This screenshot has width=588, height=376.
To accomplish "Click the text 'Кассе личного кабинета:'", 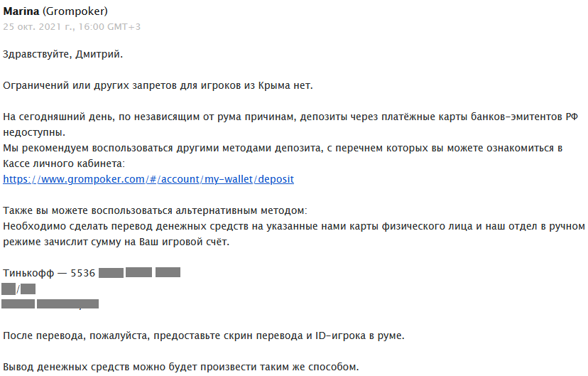I will click(x=64, y=163).
